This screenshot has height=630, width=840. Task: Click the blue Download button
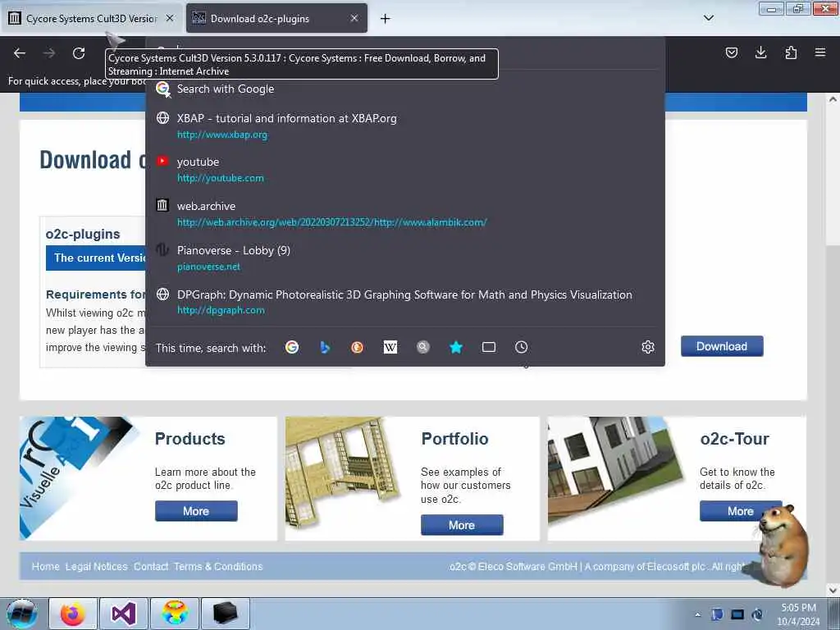pyautogui.click(x=722, y=346)
